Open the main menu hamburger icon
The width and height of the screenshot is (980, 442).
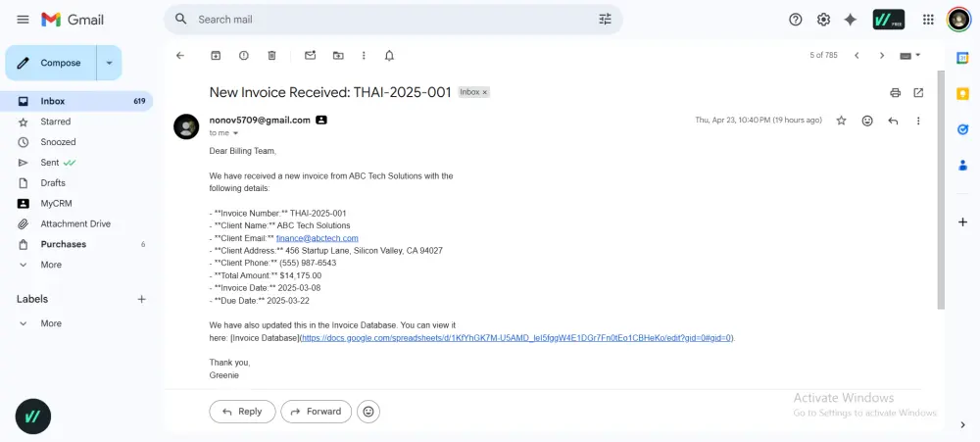24,20
